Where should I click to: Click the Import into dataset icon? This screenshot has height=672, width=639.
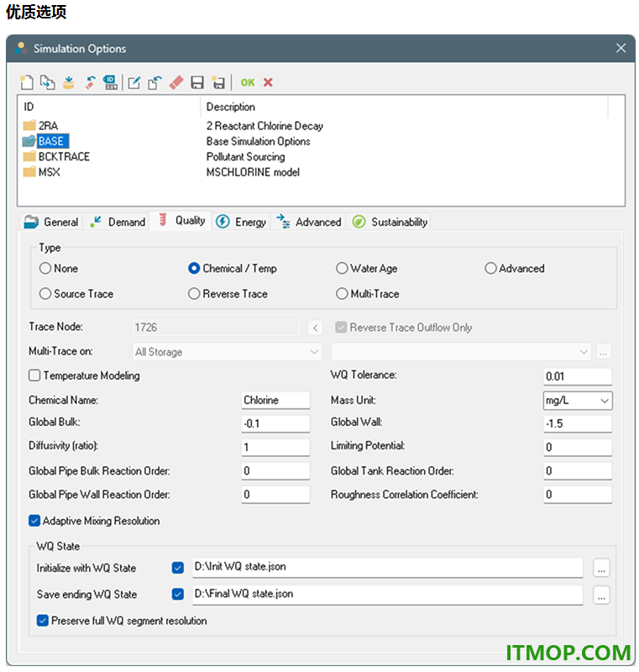pos(69,82)
